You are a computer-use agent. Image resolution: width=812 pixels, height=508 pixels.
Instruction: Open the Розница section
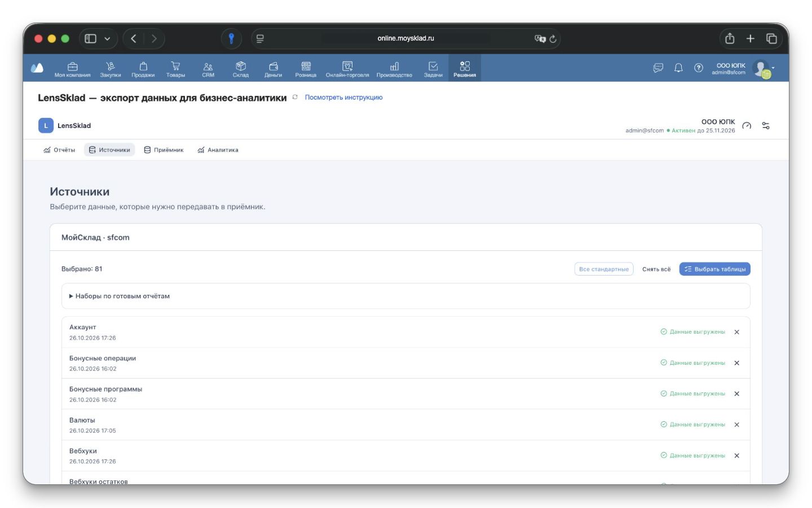click(x=306, y=69)
